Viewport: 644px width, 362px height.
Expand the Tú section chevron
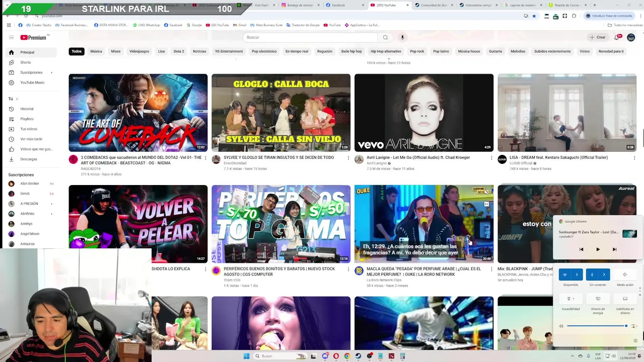17,99
